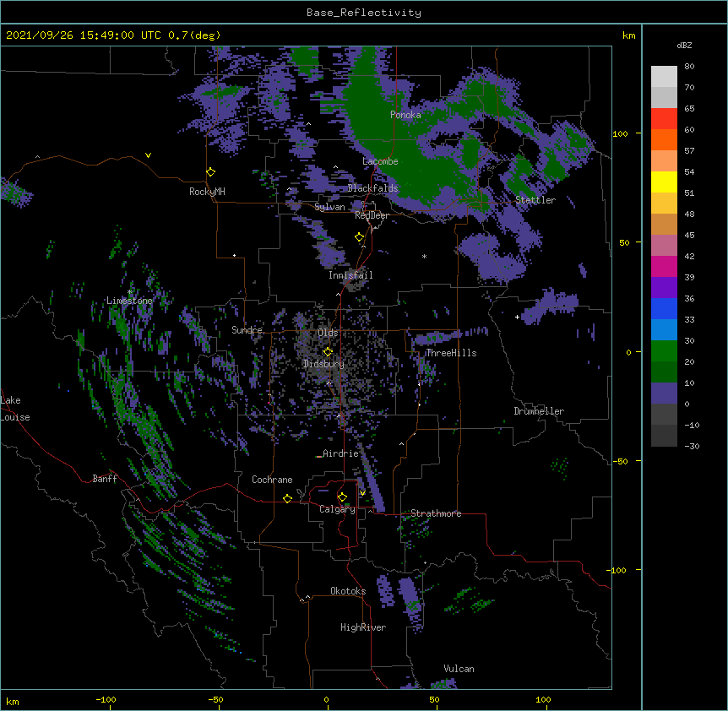Click the Stettler city label
This screenshot has height=711, width=728.
[x=535, y=200]
